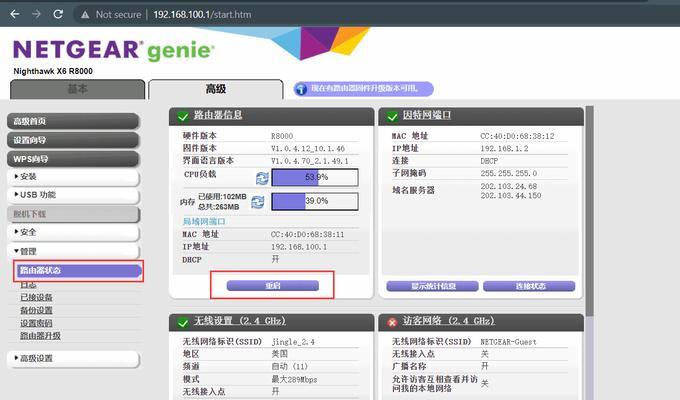Expand the USB 功能 sidebar section
Image resolution: width=680 pixels, height=400 pixels.
73,195
